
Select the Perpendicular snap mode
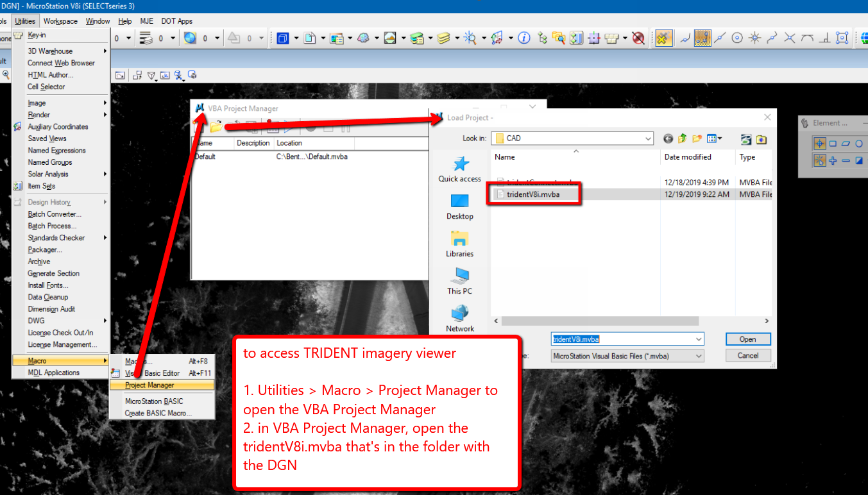click(x=825, y=38)
